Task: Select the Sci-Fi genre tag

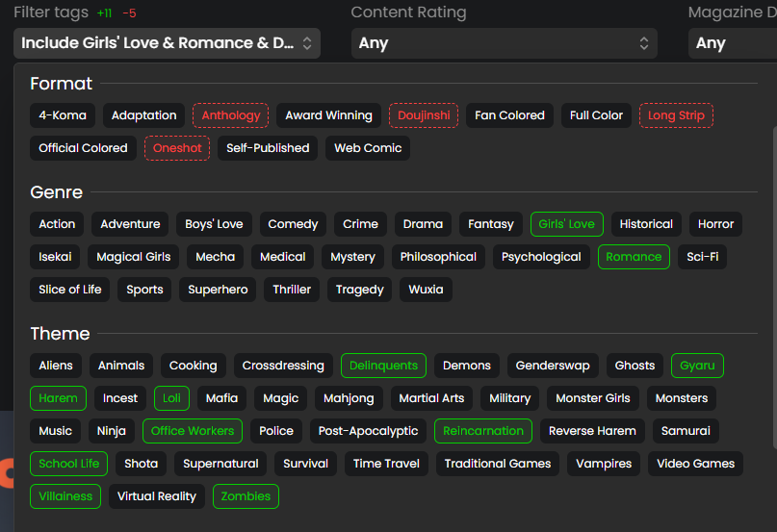Action: coord(702,257)
